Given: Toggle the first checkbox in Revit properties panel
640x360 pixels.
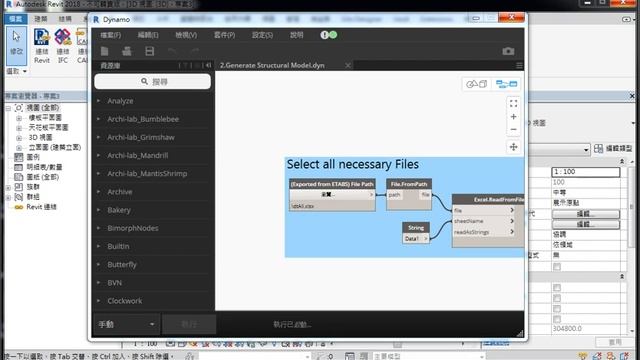Looking at the screenshot, I should pyautogui.click(x=557, y=267).
